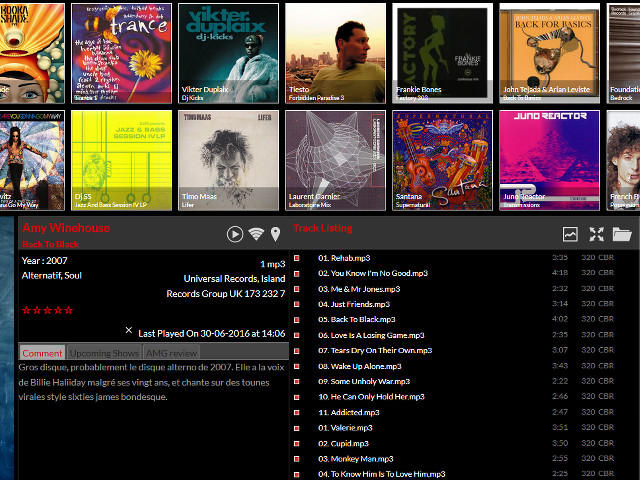640x480 pixels.
Task: Select Tiesto Forbidden Paradise 3 album cover
Action: (336, 53)
